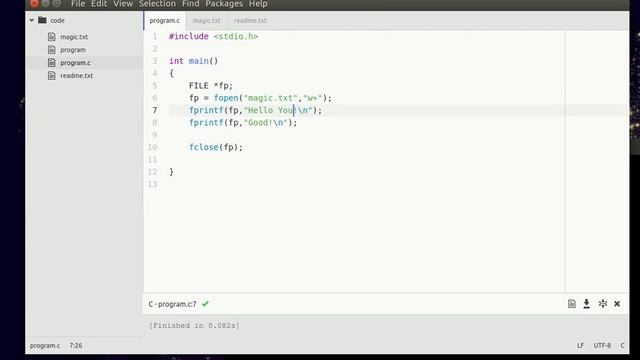Viewport: 640px width, 360px height.
Task: Click on '#include' on line 1
Action: (189, 36)
